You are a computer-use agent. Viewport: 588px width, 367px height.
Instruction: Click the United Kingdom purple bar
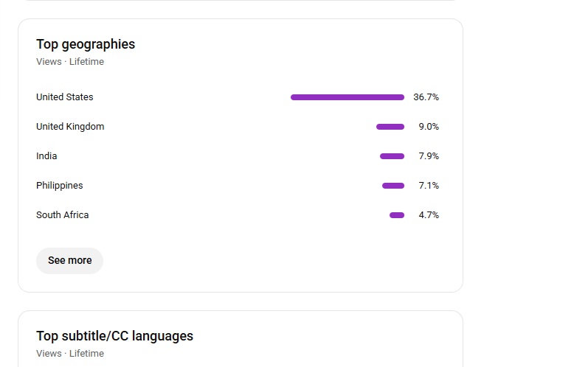(x=390, y=127)
